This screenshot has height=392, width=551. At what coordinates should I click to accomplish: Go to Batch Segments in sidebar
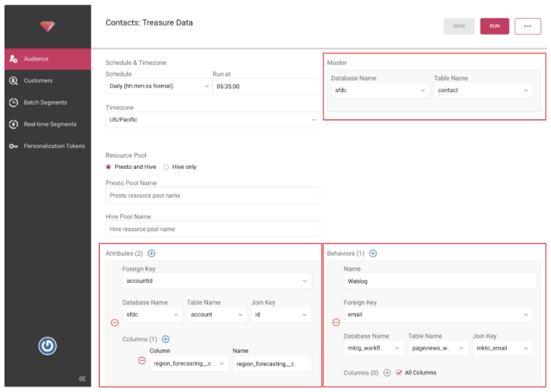point(45,103)
